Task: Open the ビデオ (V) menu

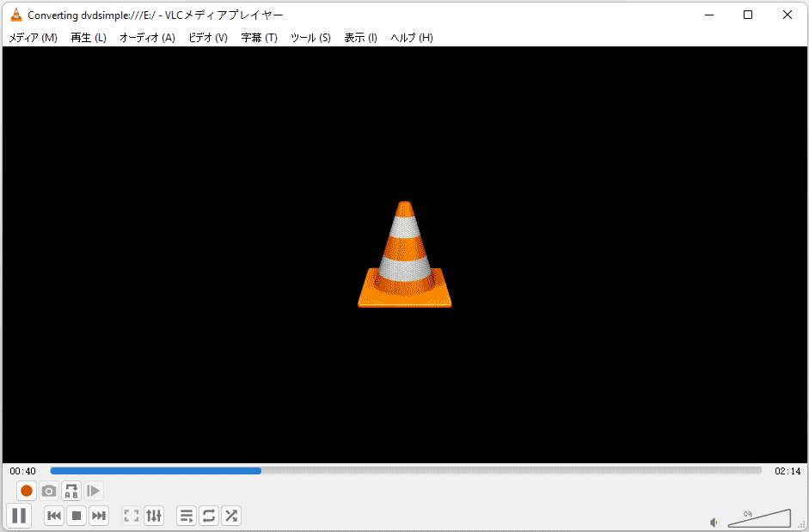Action: 208,38
